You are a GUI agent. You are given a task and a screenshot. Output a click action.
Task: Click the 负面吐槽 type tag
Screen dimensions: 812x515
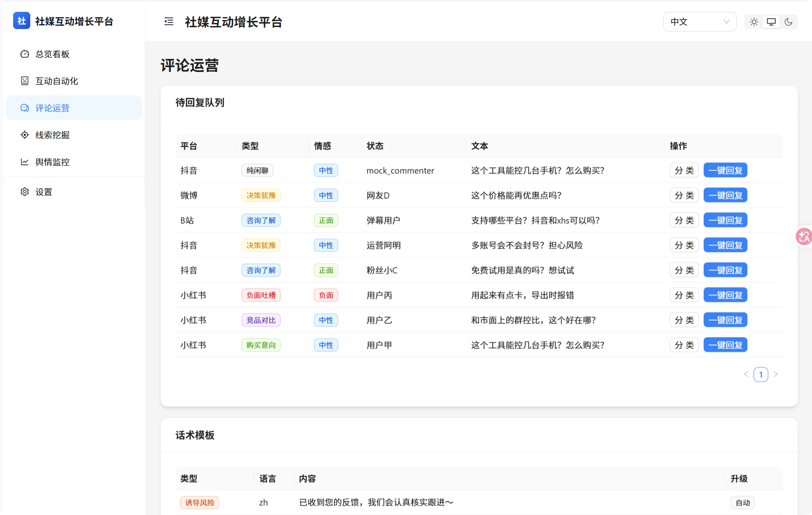point(261,295)
